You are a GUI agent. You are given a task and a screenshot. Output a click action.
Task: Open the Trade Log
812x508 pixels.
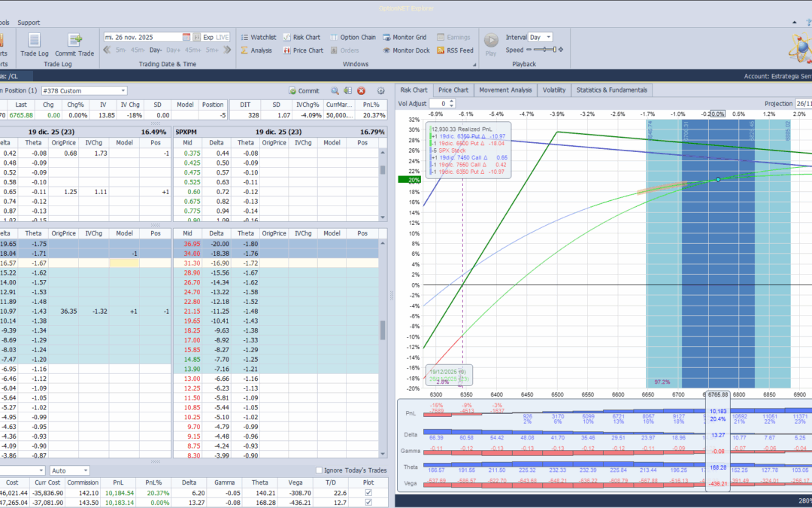pos(34,45)
